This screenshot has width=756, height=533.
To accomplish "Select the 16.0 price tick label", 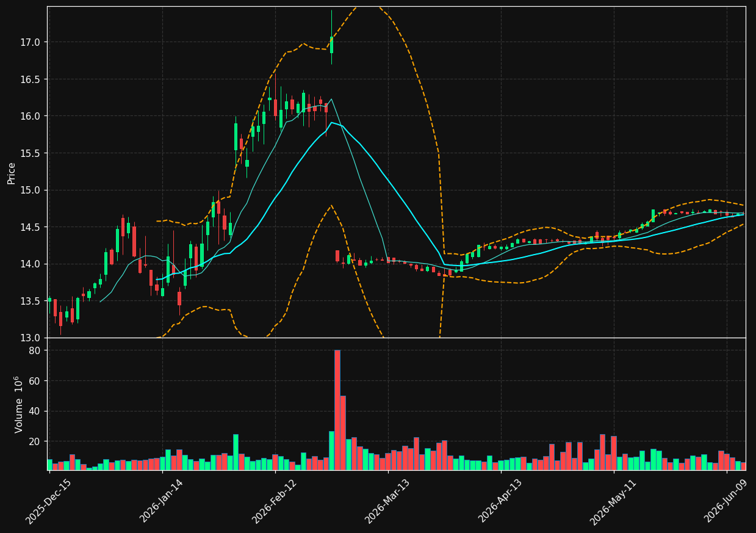I will tap(31, 116).
